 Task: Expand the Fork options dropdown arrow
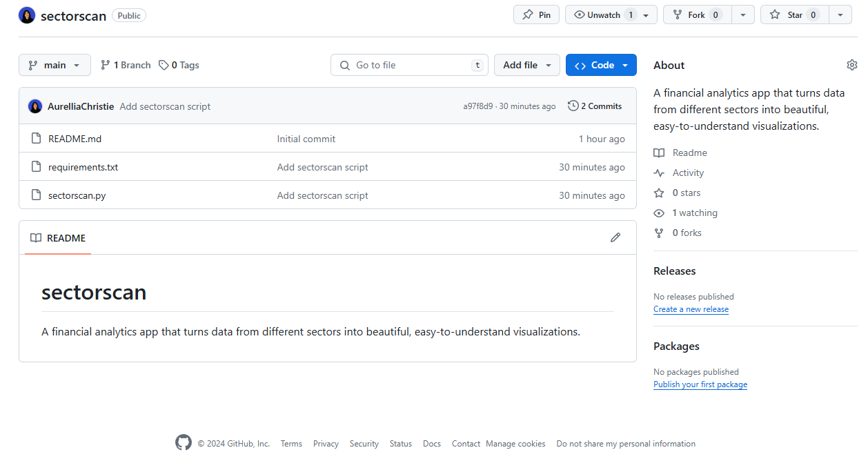(x=742, y=14)
